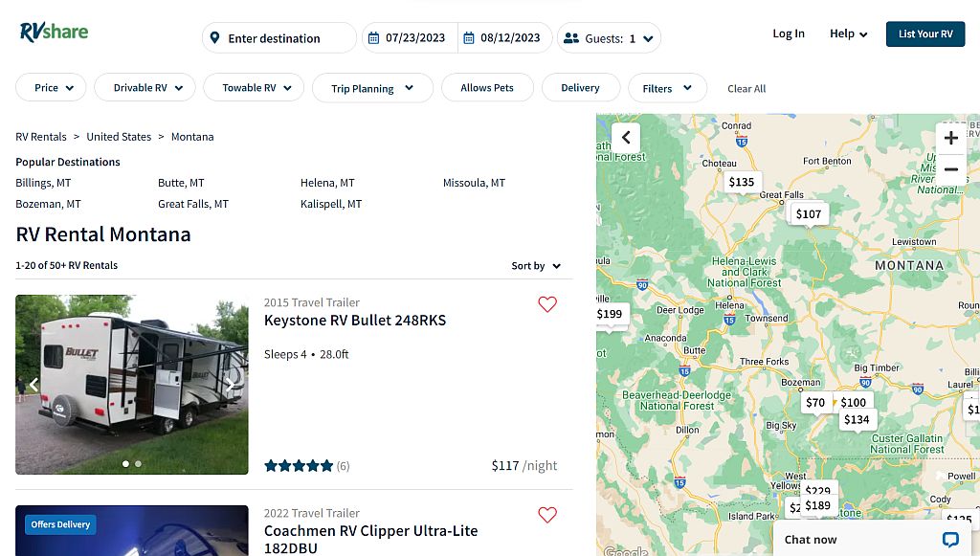The height and width of the screenshot is (556, 980).
Task: Open the Great Falls, MT destination
Action: pyautogui.click(x=193, y=204)
